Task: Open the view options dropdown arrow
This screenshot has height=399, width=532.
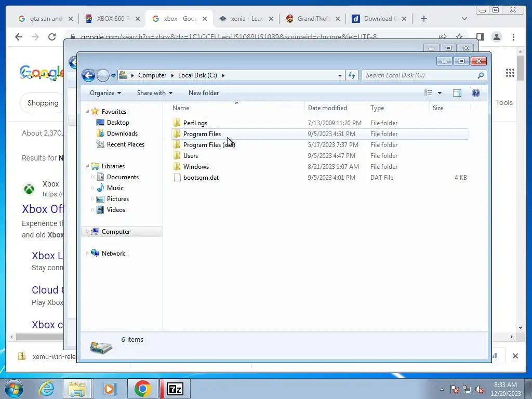Action: (x=440, y=93)
